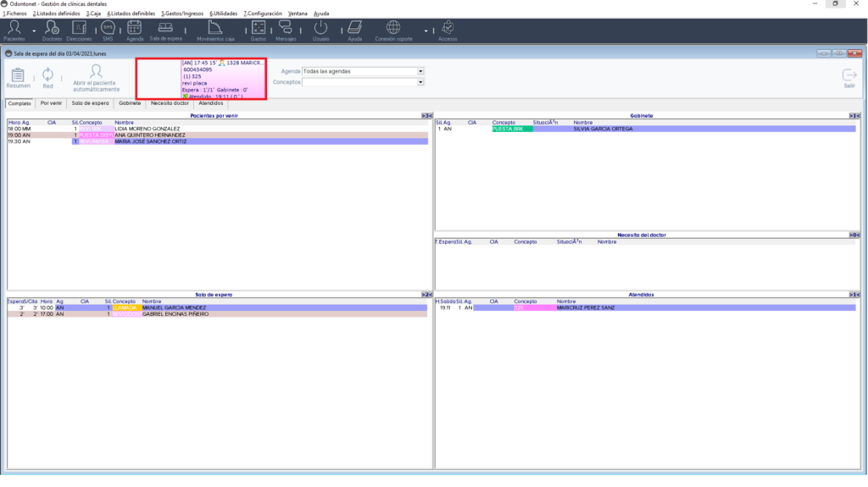The height and width of the screenshot is (487, 868).
Task: Open the 7.Configuración menu
Action: click(263, 14)
